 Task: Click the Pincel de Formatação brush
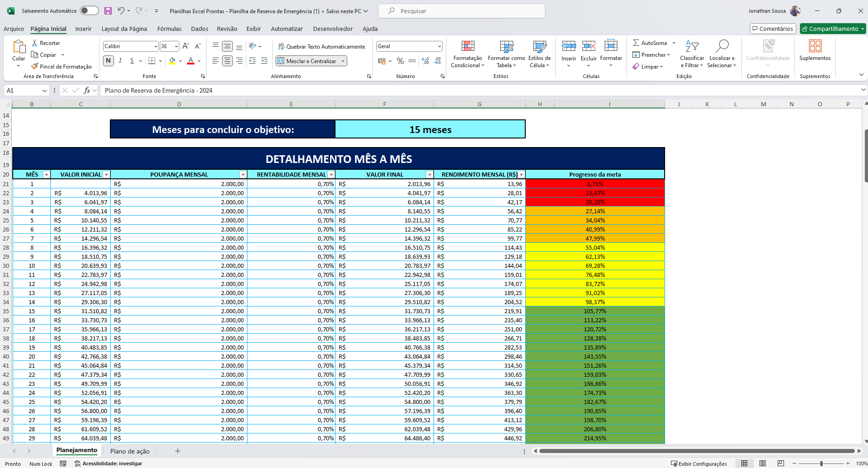(35, 66)
